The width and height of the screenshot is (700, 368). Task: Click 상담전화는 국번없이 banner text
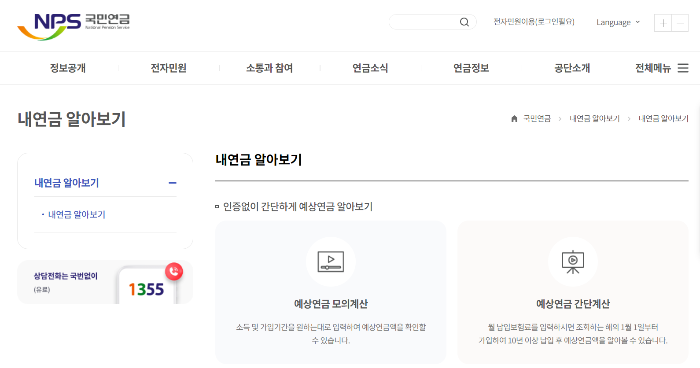tap(65, 276)
